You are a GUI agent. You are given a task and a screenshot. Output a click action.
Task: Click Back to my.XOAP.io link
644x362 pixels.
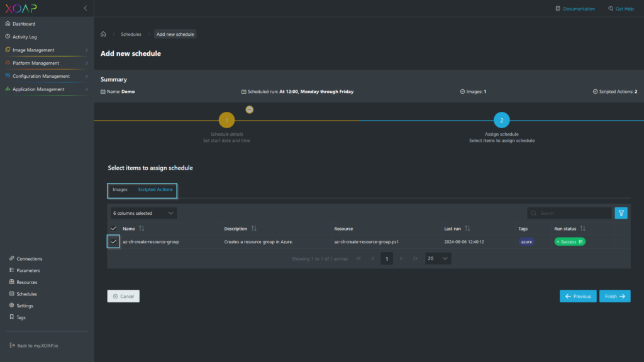pos(37,346)
